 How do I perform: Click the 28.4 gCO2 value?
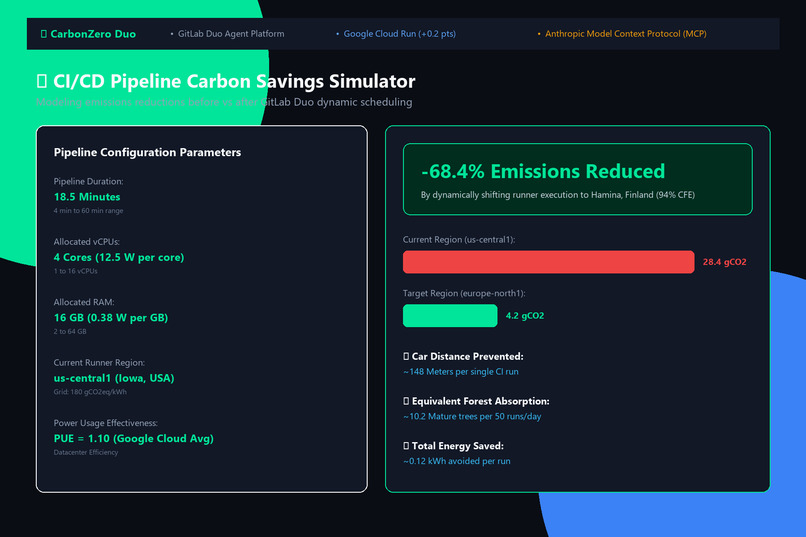(x=725, y=262)
